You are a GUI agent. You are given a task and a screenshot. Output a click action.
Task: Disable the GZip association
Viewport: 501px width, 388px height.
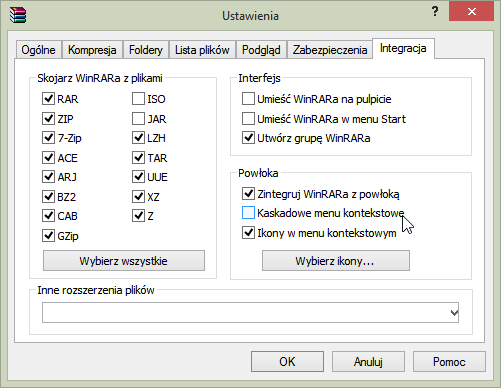(48, 235)
